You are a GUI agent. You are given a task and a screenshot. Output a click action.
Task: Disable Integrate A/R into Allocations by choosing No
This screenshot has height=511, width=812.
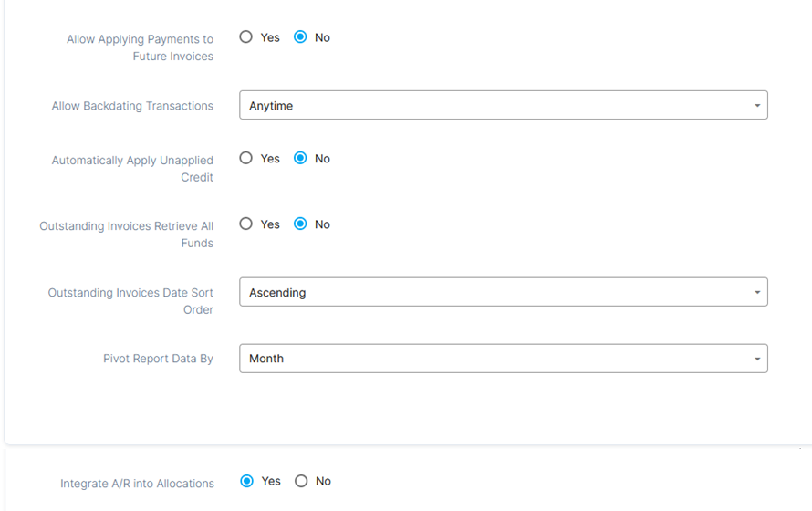tap(301, 481)
